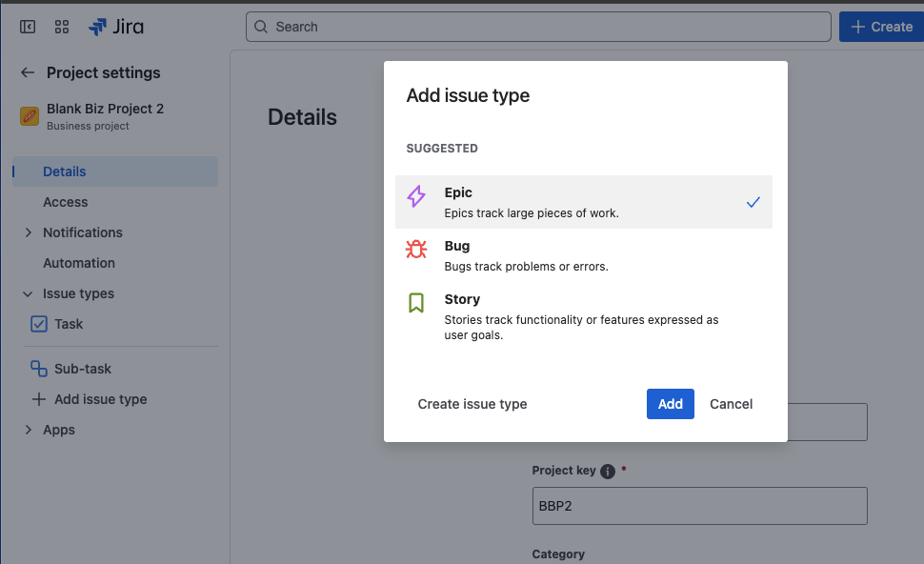
Task: Collapse the Issue types section
Action: pyautogui.click(x=28, y=293)
